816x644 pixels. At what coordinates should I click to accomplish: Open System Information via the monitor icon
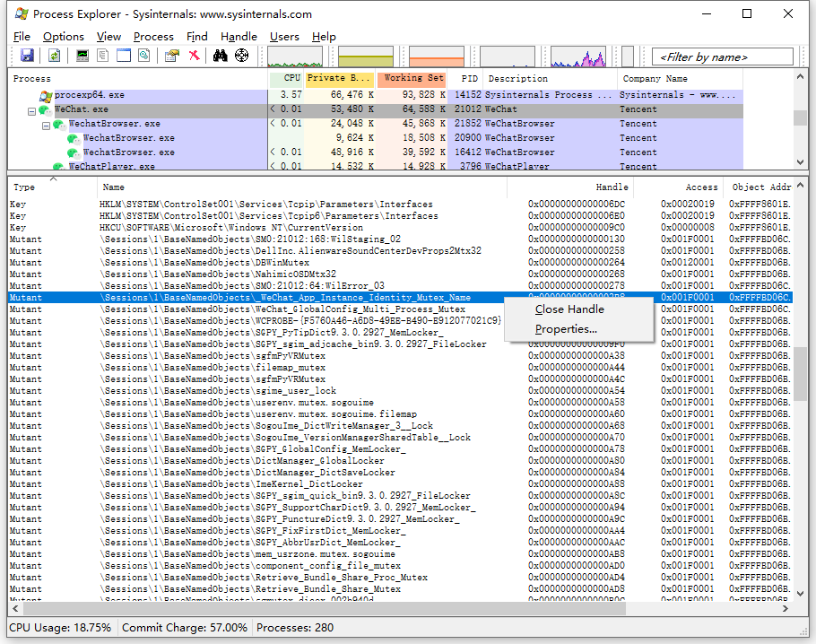coord(82,56)
